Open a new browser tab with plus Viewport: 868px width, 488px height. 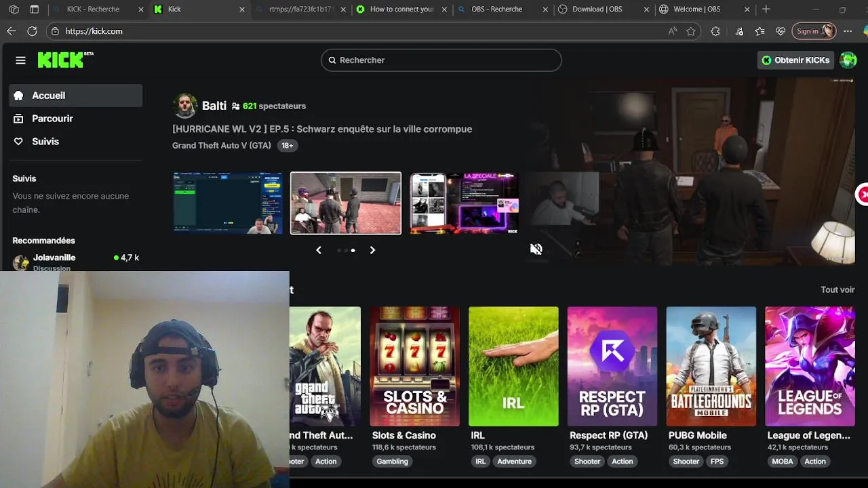(766, 9)
